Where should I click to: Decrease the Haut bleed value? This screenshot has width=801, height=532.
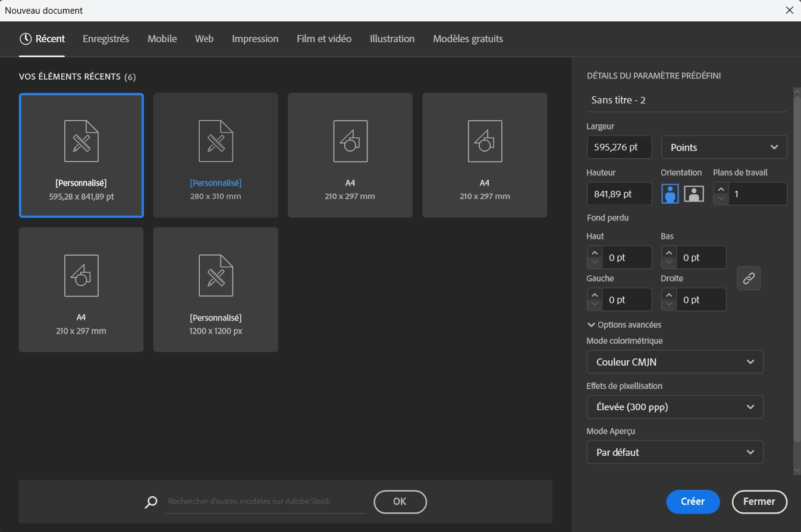(x=594, y=263)
